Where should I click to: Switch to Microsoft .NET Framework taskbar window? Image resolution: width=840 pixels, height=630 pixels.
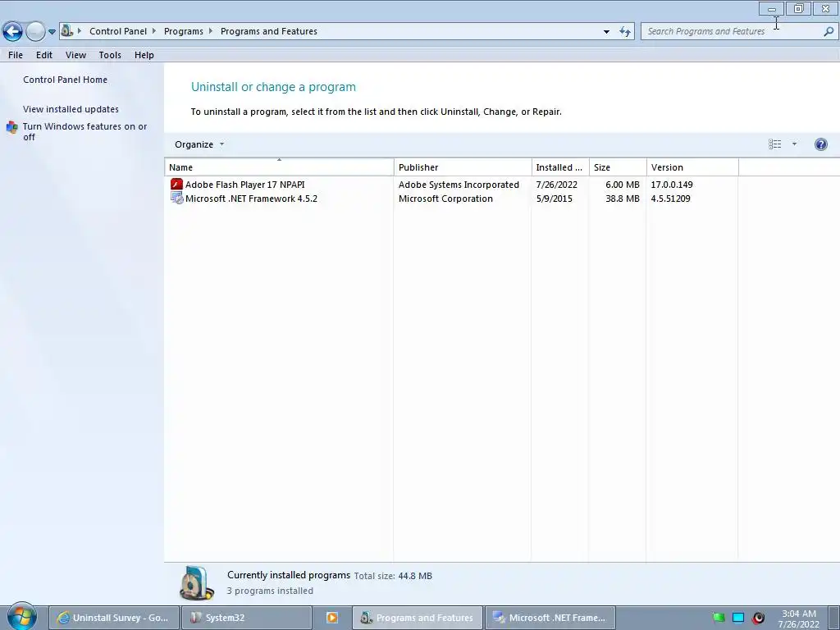point(550,618)
